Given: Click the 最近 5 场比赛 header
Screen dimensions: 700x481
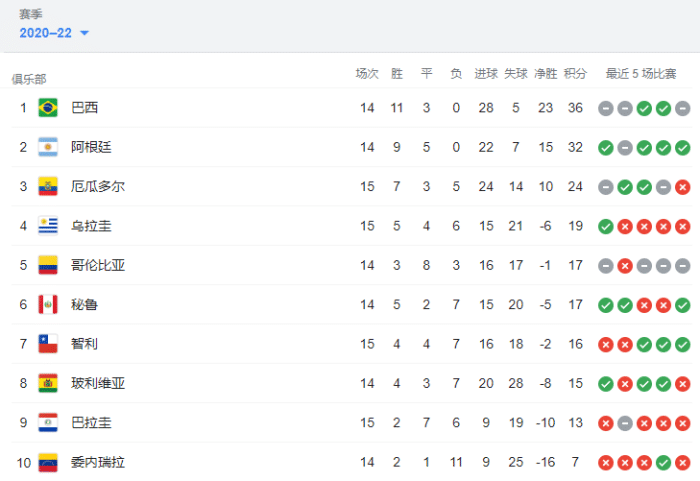Looking at the screenshot, I should point(640,74).
